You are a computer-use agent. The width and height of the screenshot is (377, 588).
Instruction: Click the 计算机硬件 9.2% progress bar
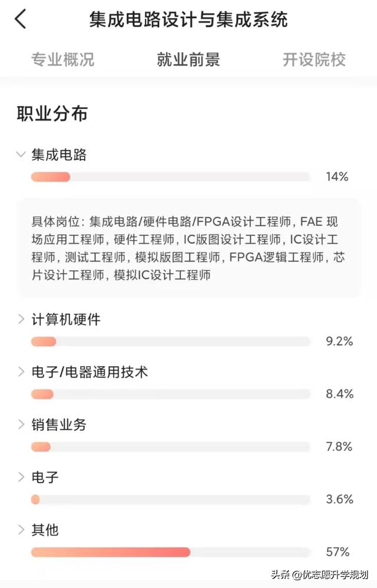[171, 341]
